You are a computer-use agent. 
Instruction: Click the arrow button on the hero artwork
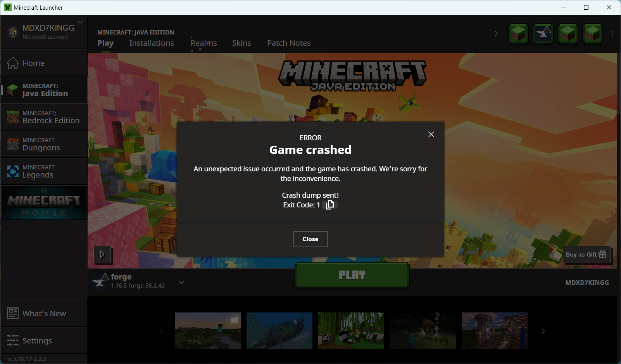[102, 255]
